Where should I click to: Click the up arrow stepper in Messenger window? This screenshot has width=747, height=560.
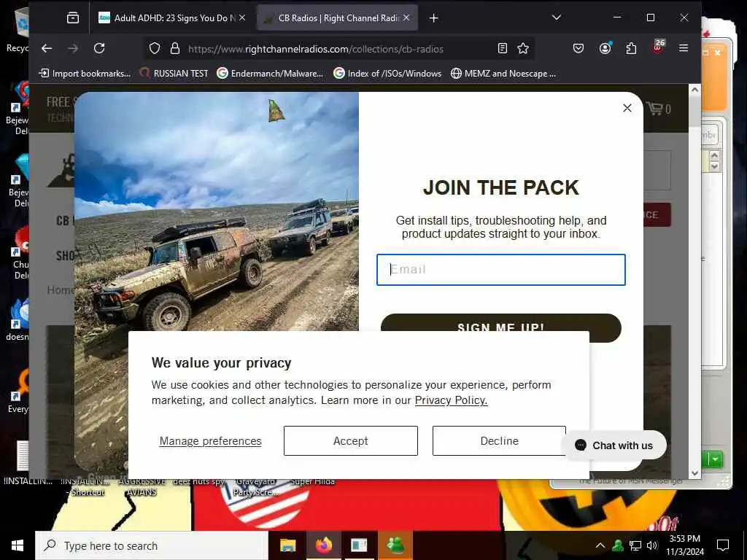tap(713, 156)
